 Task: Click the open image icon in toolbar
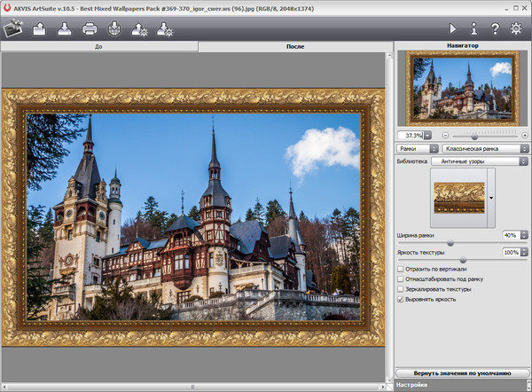pyautogui.click(x=38, y=28)
